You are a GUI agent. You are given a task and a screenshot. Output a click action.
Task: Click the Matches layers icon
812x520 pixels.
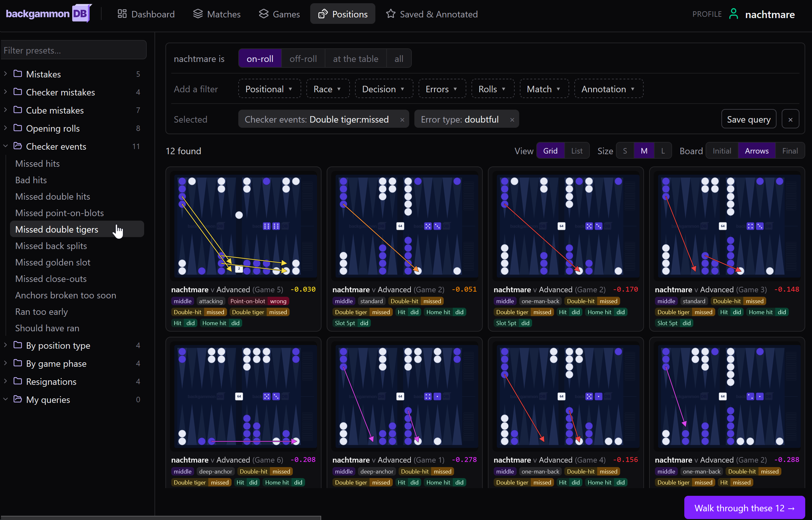click(198, 14)
